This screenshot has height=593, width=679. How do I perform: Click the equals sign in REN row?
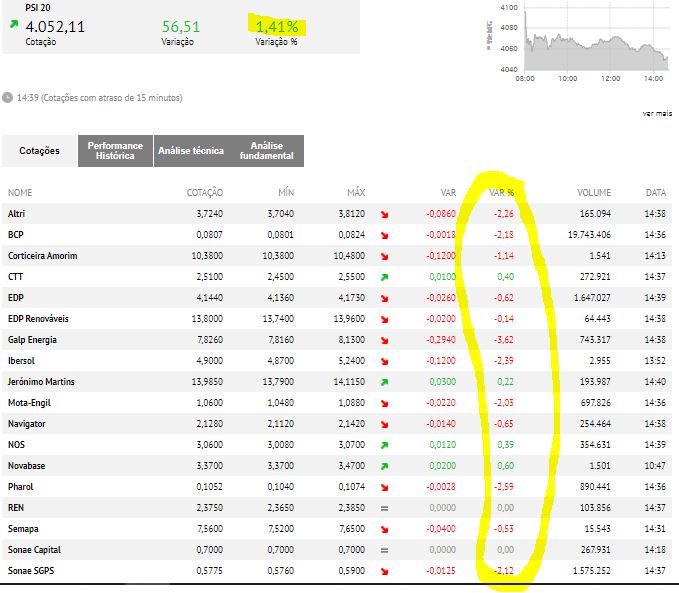pyautogui.click(x=384, y=508)
